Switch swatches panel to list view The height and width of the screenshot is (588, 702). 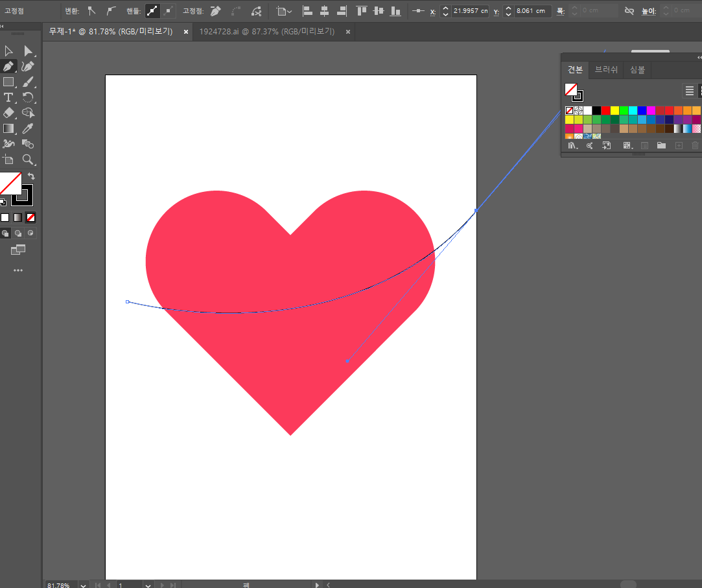[x=690, y=91]
